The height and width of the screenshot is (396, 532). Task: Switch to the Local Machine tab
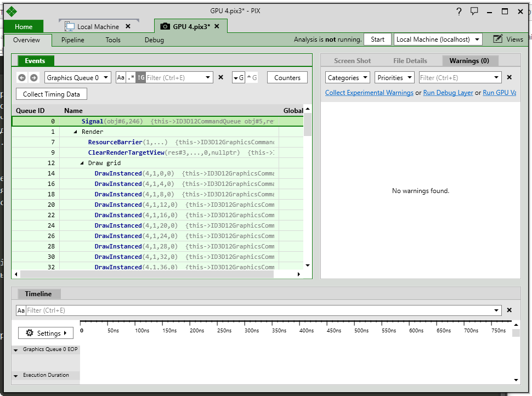coord(98,26)
